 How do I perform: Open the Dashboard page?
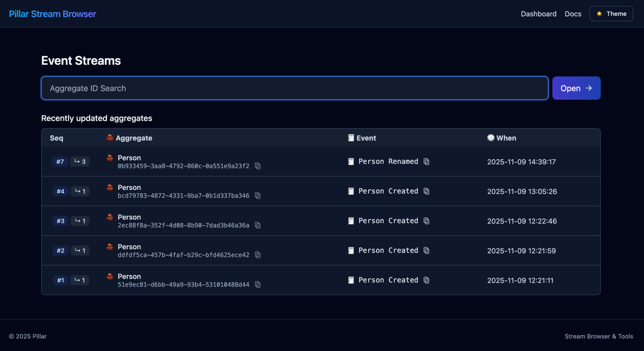(538, 14)
